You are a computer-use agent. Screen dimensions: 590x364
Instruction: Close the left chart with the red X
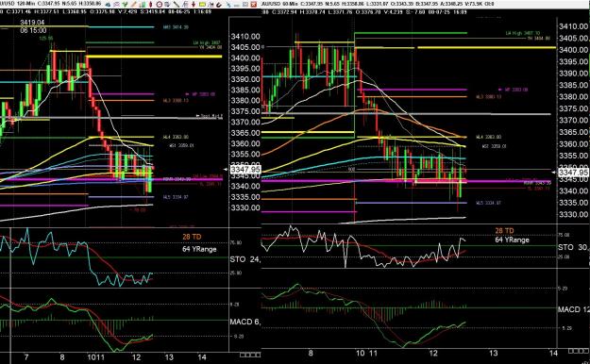pos(254,5)
